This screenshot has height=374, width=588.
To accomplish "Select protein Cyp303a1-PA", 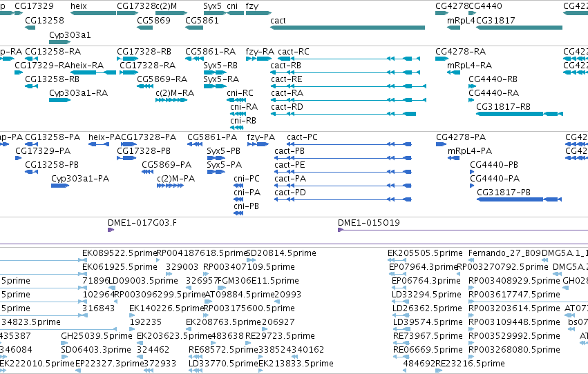I will click(x=80, y=179).
